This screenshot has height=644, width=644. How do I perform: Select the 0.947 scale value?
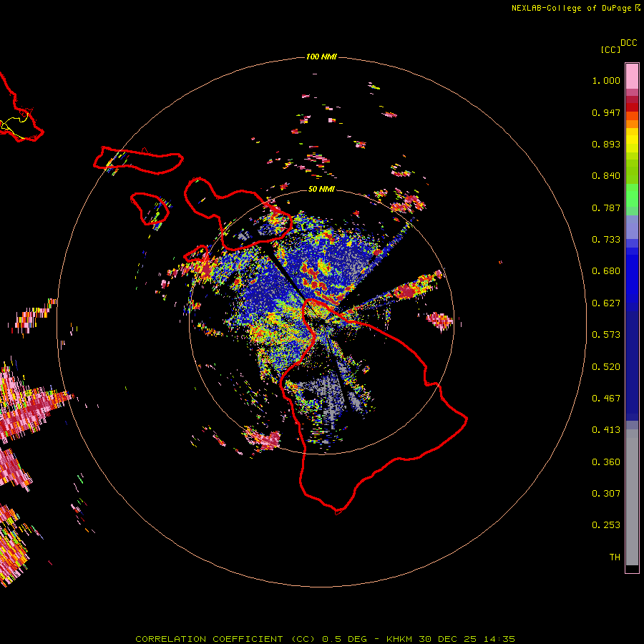pyautogui.click(x=606, y=112)
